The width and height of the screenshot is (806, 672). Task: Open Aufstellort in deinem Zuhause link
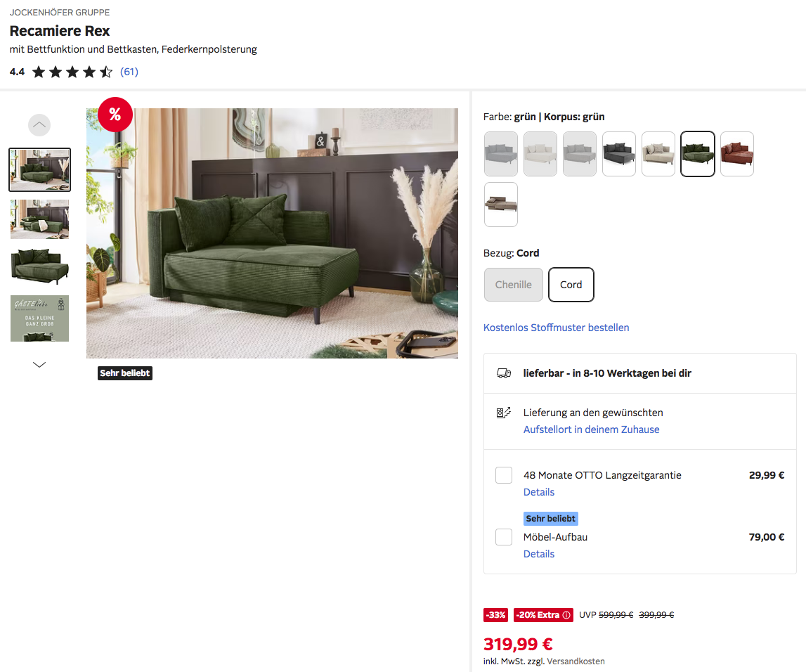[x=591, y=429]
